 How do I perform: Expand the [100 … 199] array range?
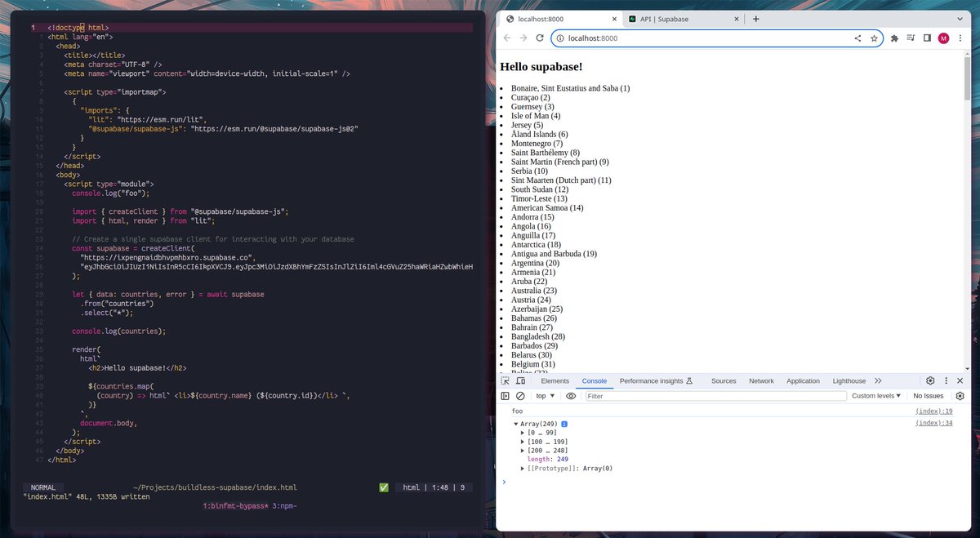coord(523,442)
